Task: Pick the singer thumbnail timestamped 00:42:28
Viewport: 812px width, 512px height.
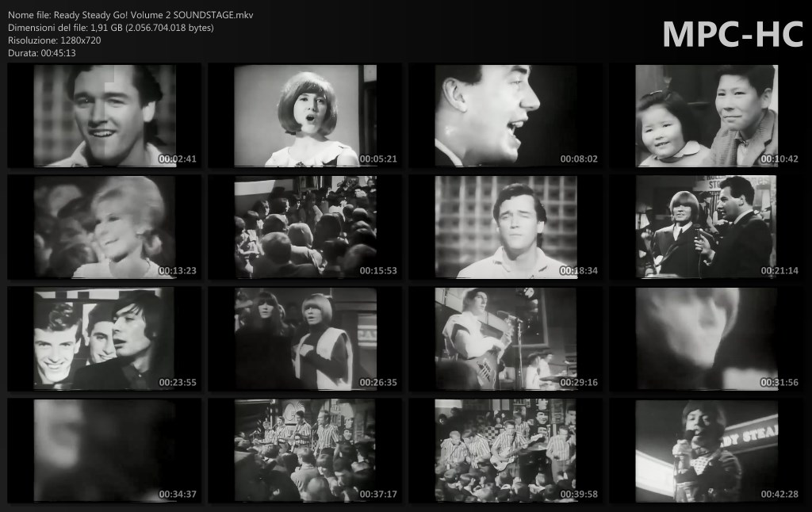Action: [x=707, y=451]
